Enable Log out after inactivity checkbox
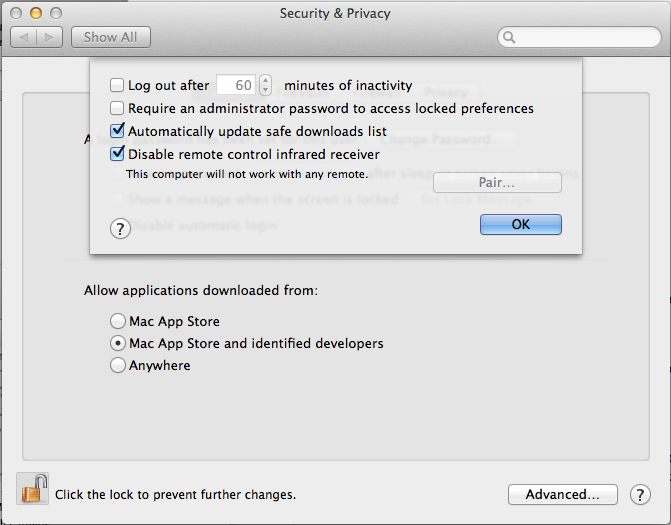This screenshot has height=525, width=671. click(x=117, y=86)
